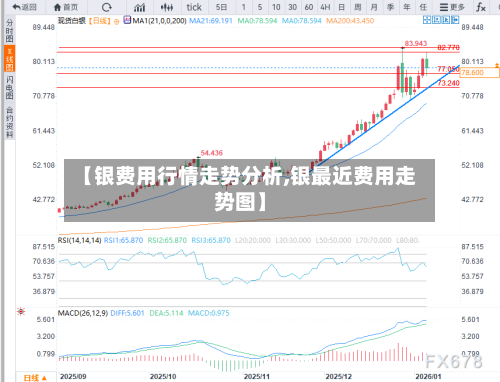Open the 首页 home page
This screenshot has height=382, width=500.
point(66,7)
